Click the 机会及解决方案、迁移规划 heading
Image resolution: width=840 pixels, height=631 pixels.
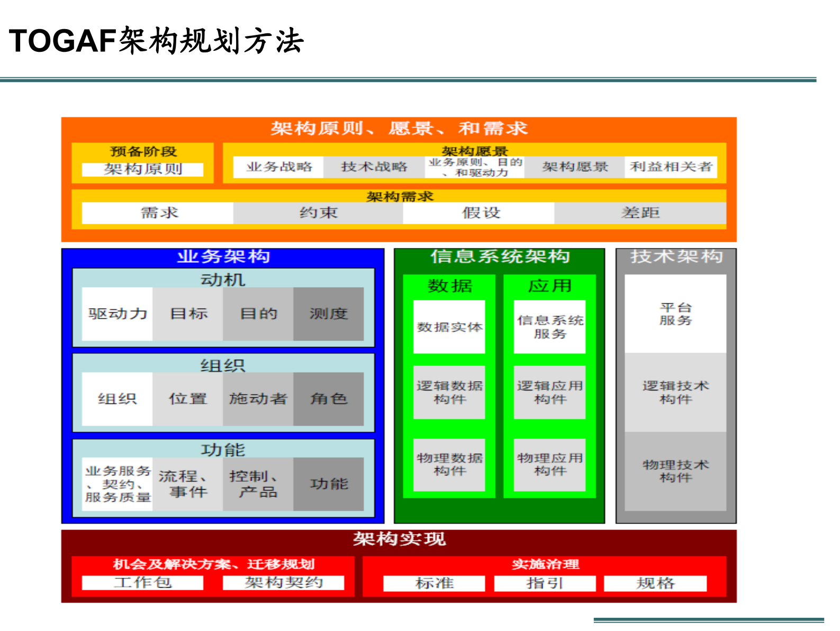coord(213,564)
